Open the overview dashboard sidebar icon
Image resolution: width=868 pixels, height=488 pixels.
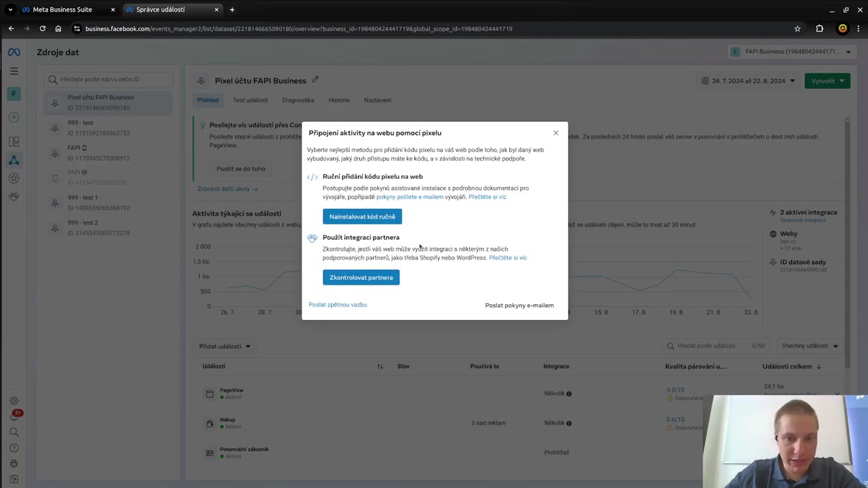(14, 142)
